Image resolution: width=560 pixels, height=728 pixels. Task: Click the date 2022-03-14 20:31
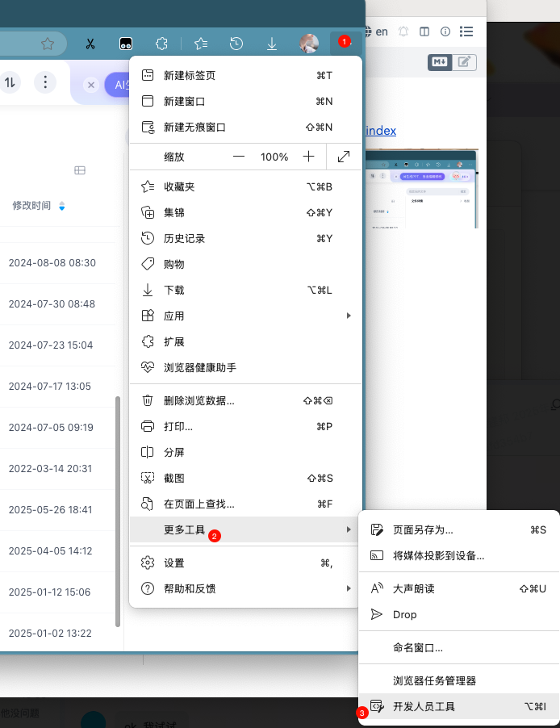click(x=50, y=469)
